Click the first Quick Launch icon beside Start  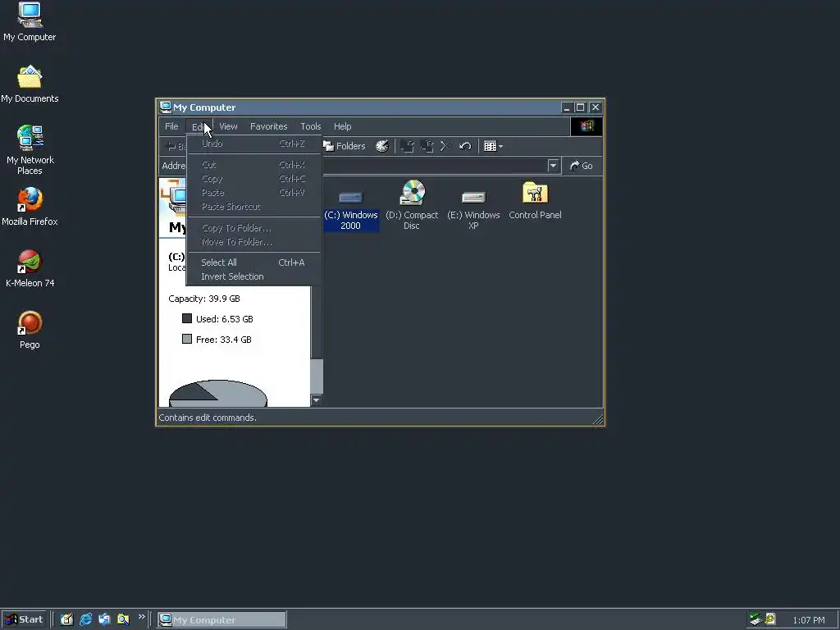[x=66, y=619]
